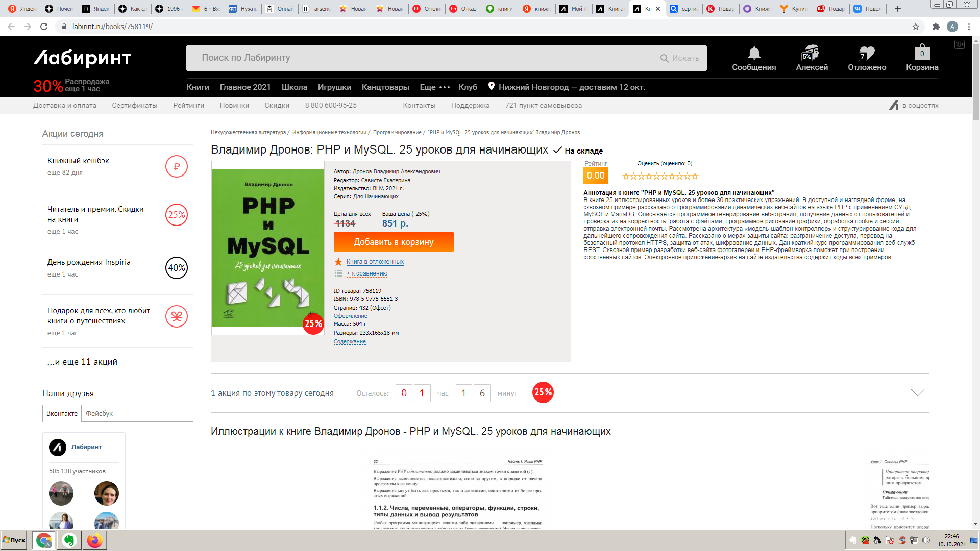Image resolution: width=980 pixels, height=551 pixels.
Task: Open the Канцтовары menu item
Action: point(385,87)
